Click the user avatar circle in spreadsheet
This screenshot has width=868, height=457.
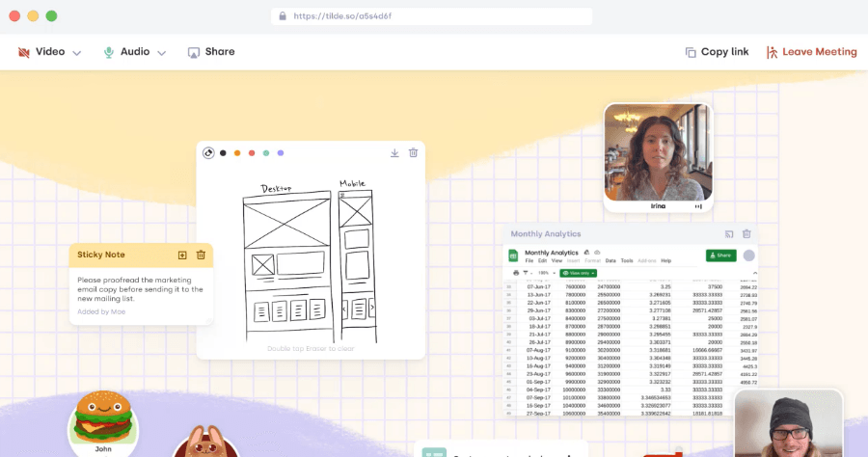point(749,255)
